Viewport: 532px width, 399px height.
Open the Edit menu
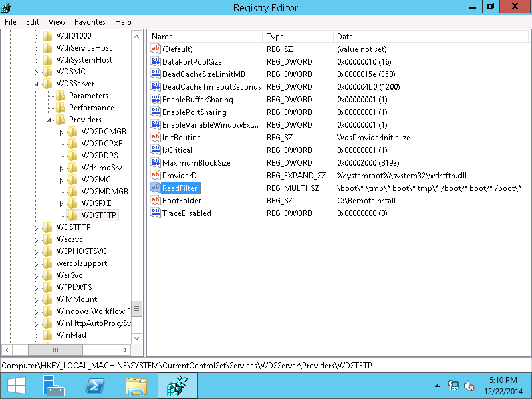[x=33, y=22]
